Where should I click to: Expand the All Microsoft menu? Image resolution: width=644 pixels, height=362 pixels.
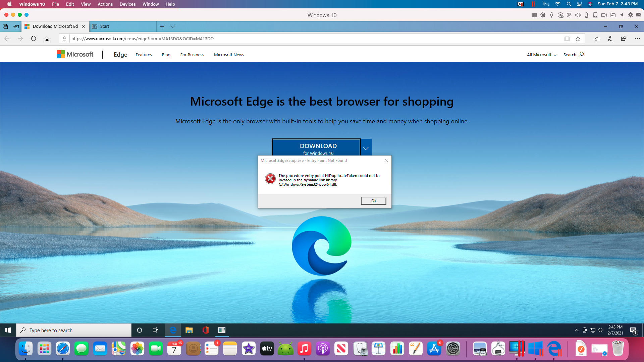[x=541, y=55]
